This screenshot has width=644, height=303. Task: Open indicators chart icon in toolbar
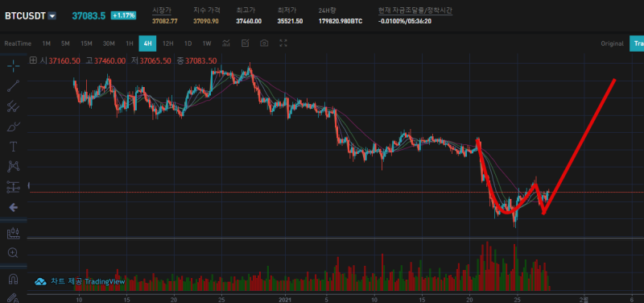pyautogui.click(x=226, y=44)
